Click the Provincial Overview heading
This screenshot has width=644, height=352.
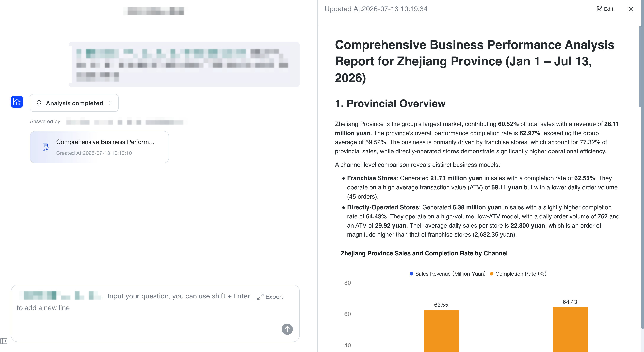390,104
